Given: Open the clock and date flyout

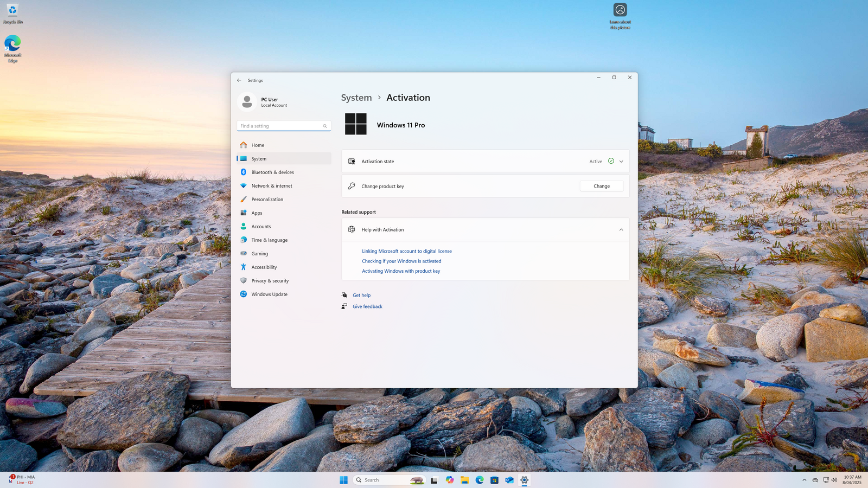Looking at the screenshot, I should coord(852,480).
